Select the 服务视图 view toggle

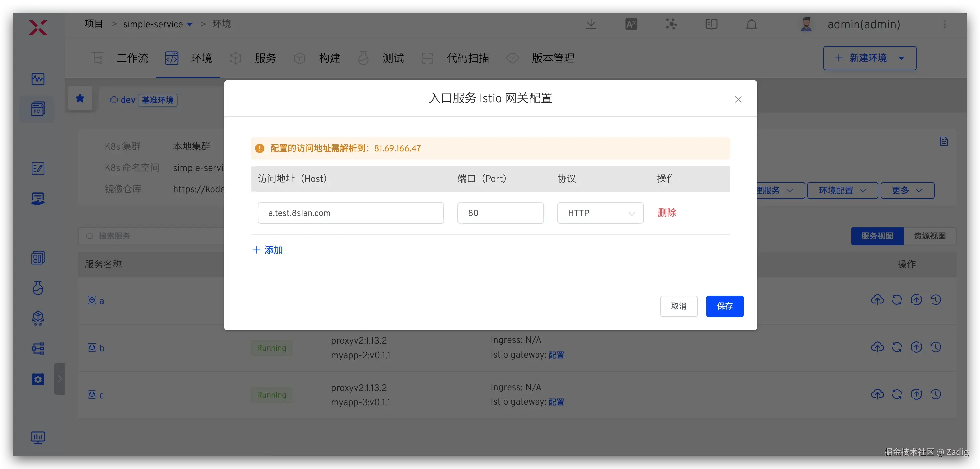pyautogui.click(x=877, y=236)
